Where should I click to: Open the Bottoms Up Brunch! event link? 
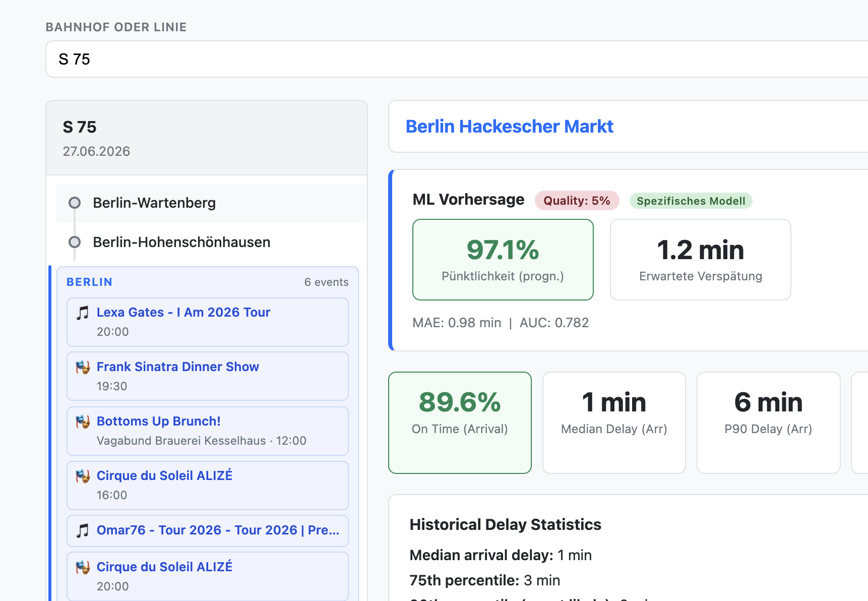coord(158,422)
